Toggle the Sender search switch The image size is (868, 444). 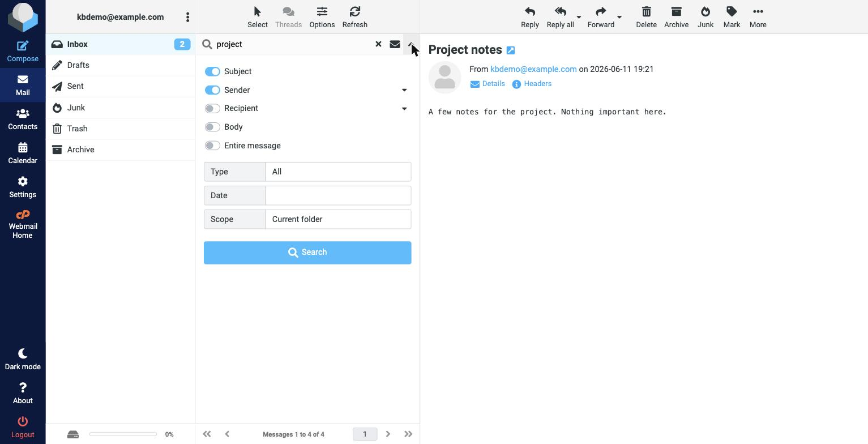coord(212,90)
